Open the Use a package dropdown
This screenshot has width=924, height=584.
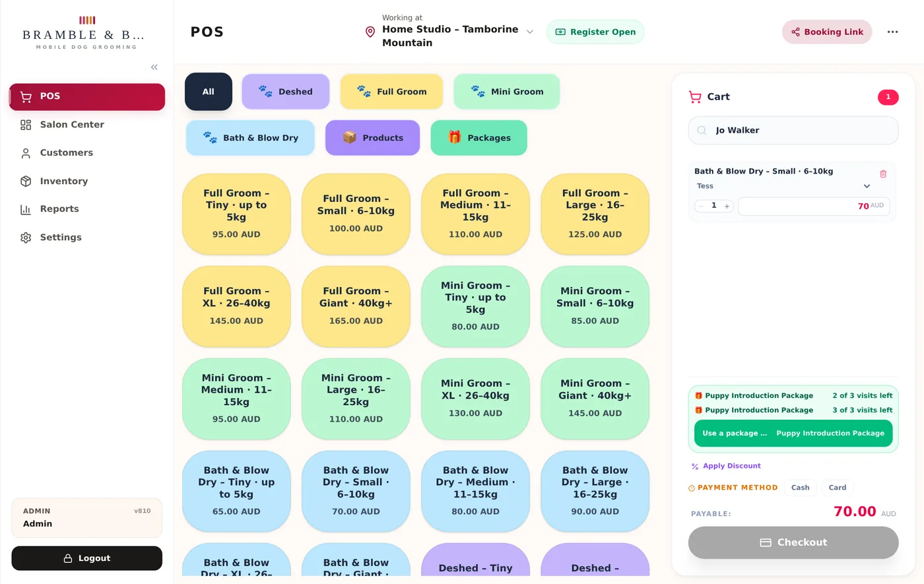(793, 434)
